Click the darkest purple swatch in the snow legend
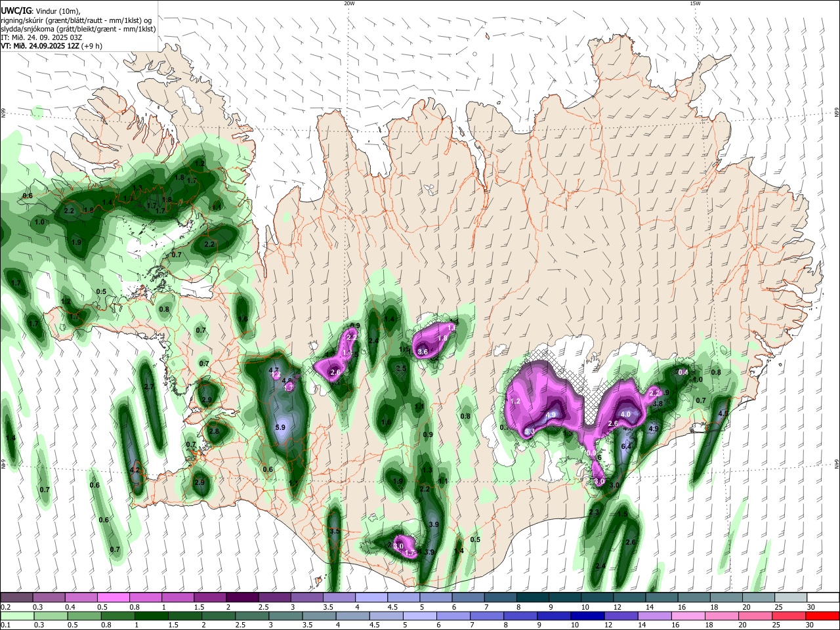The height and width of the screenshot is (630, 840). tap(241, 597)
